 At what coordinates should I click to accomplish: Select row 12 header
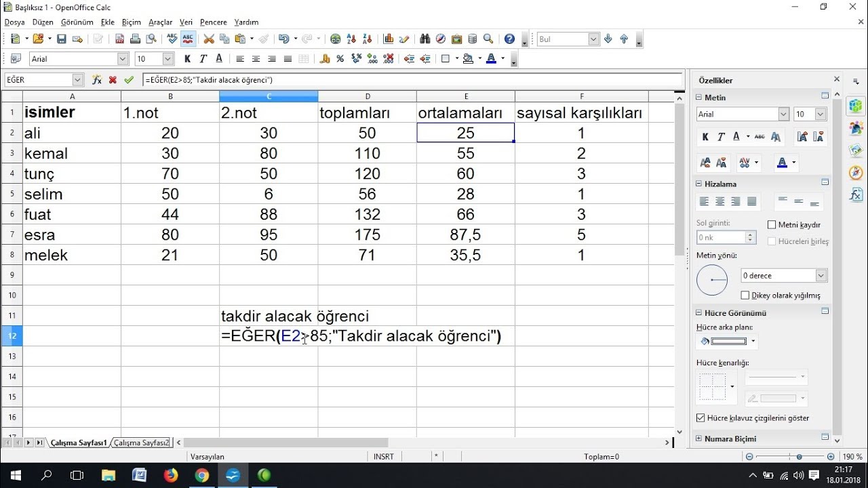pos(12,335)
